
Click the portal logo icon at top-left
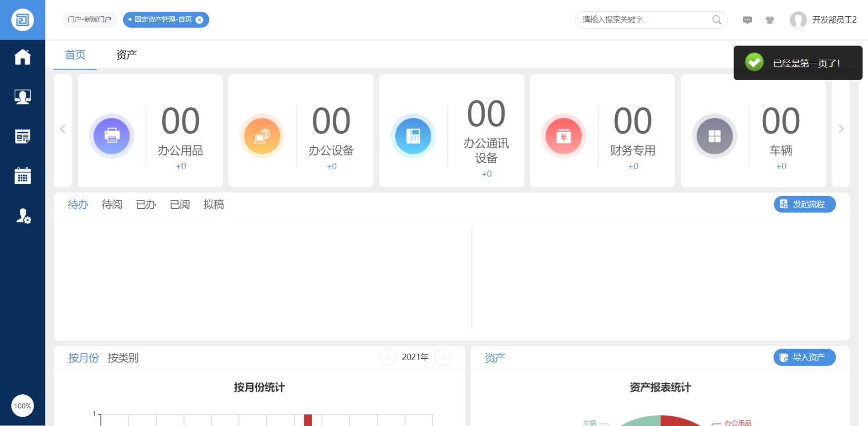[x=22, y=20]
